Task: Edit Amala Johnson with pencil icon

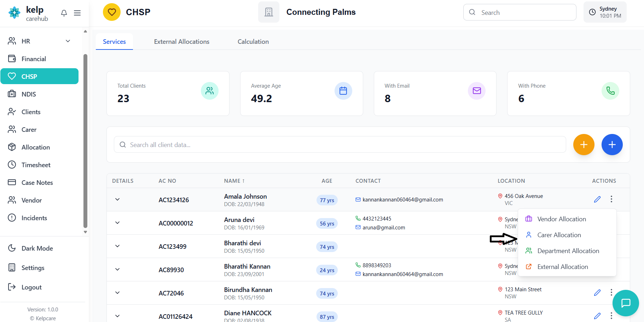Action: pos(597,199)
